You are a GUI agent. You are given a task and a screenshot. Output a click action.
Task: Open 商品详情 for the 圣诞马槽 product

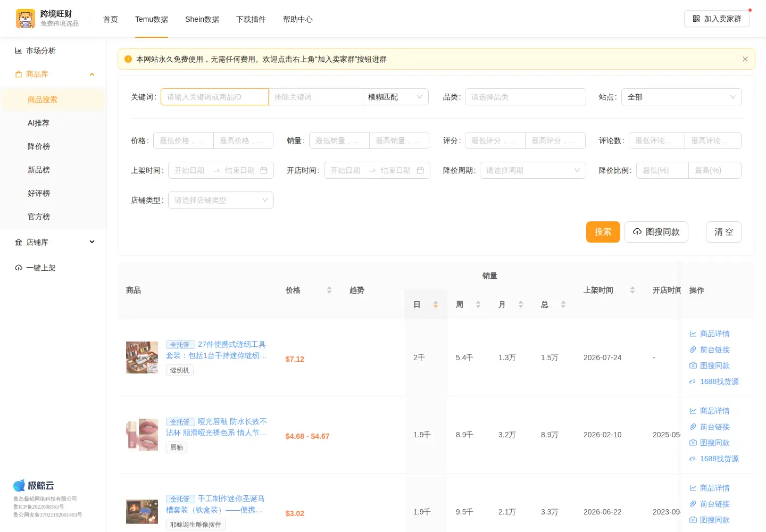[x=710, y=488]
